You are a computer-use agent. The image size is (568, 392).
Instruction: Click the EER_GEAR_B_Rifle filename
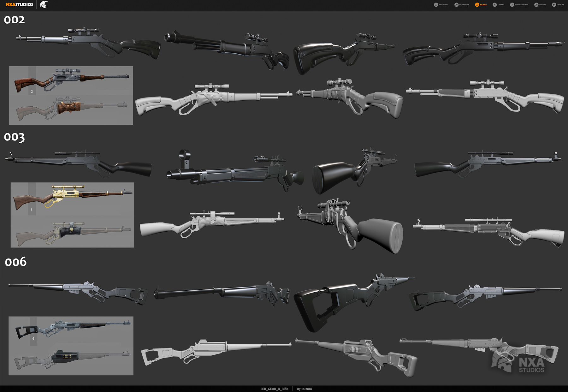[x=274, y=389]
